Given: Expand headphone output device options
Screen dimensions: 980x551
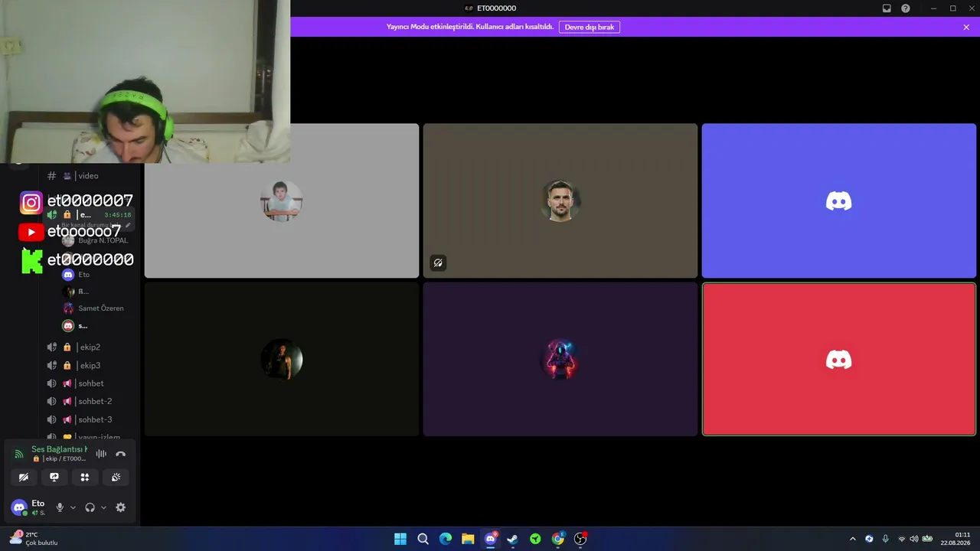Looking at the screenshot, I should 103,507.
